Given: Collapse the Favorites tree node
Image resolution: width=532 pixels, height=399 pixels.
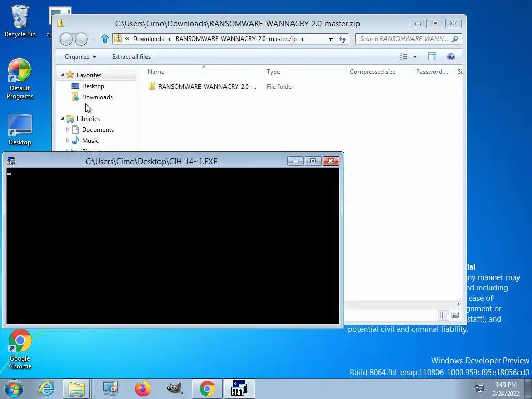Looking at the screenshot, I should tap(62, 75).
